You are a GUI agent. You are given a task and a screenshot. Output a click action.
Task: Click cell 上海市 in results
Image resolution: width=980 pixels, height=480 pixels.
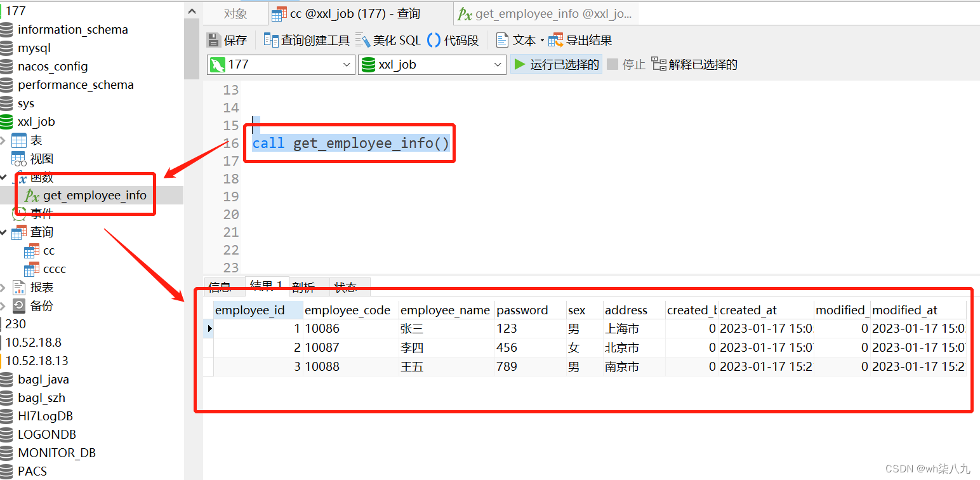click(633, 329)
